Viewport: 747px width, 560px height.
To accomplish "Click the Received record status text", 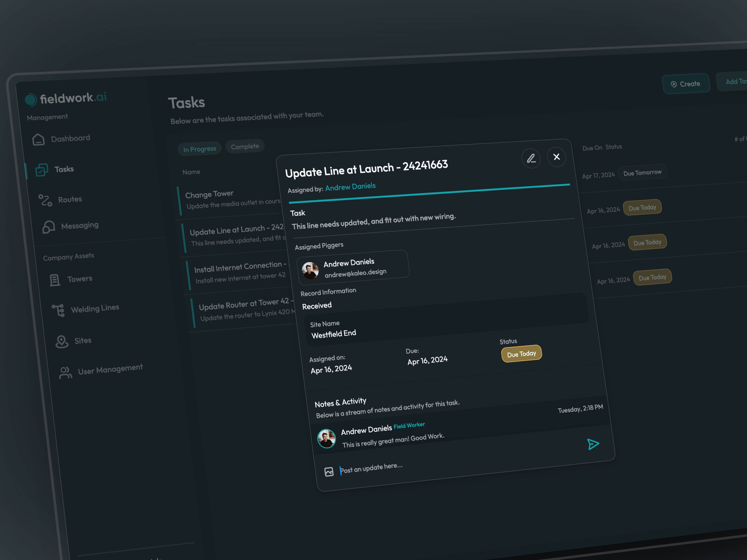I will [317, 306].
